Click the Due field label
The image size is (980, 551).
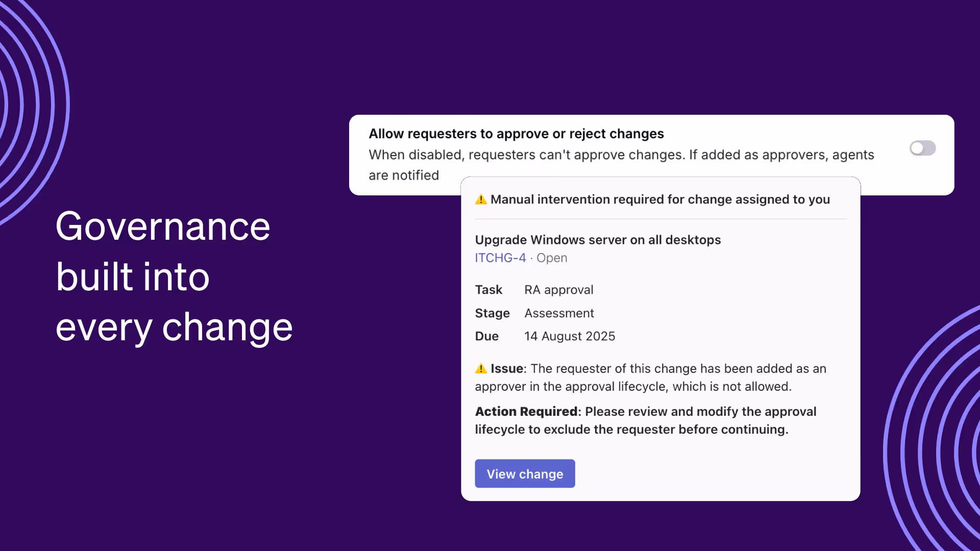coord(486,336)
